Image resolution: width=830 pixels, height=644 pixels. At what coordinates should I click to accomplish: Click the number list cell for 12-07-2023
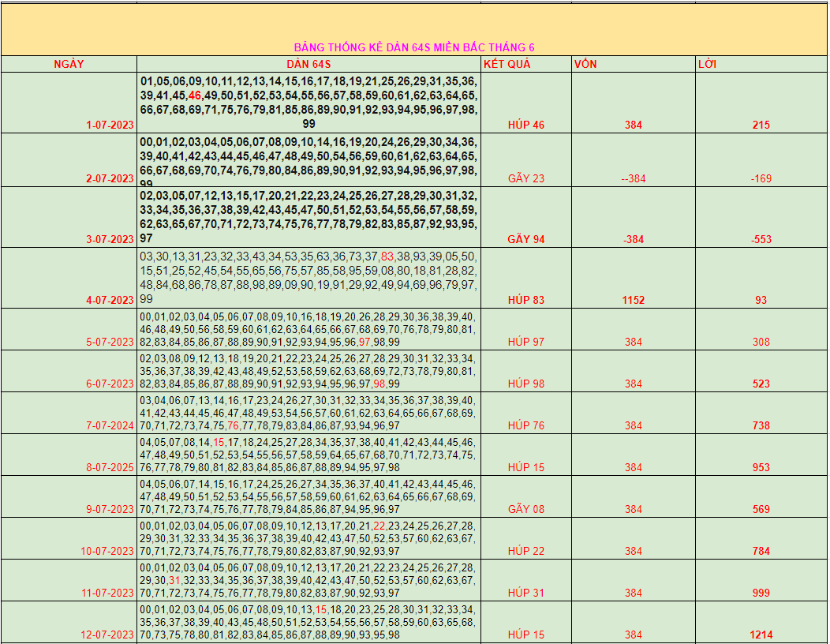(308, 622)
